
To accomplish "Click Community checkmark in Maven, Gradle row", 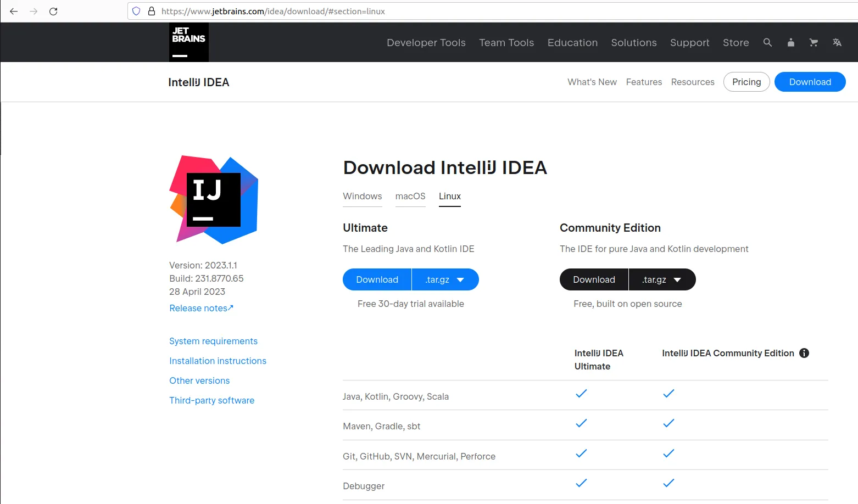I will 668,423.
